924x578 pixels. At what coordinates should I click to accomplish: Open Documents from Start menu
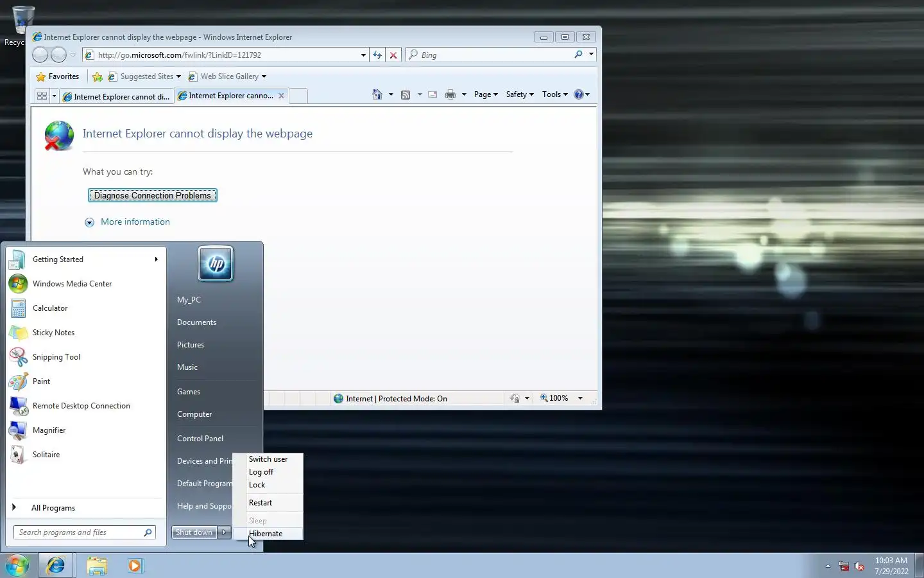[x=196, y=322]
